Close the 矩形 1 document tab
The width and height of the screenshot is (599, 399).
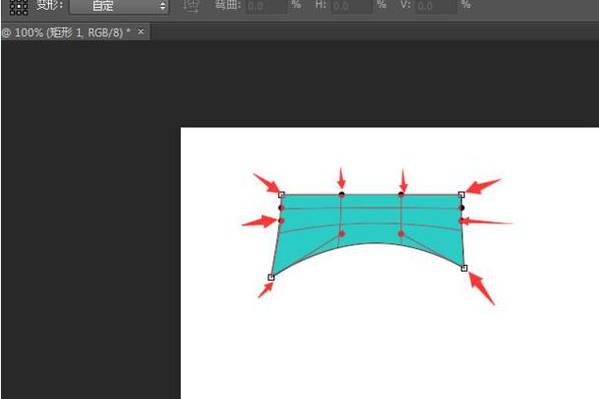(x=141, y=32)
